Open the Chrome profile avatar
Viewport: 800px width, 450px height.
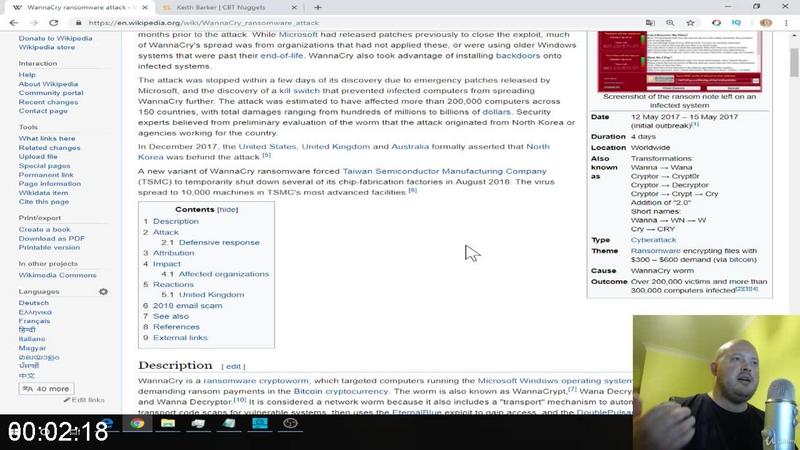point(765,23)
